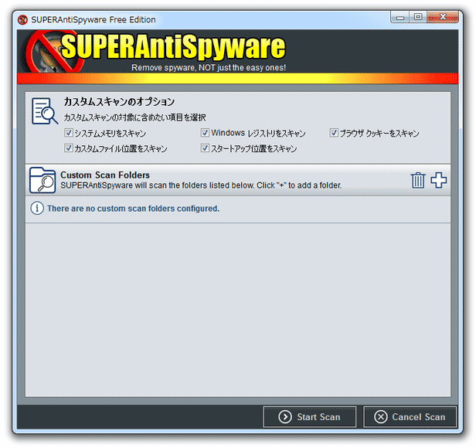Click the custom scan options document icon
This screenshot has height=448, width=476.
(x=45, y=111)
